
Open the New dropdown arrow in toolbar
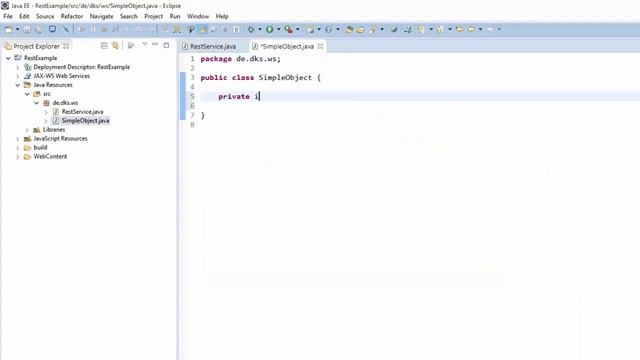(18, 29)
